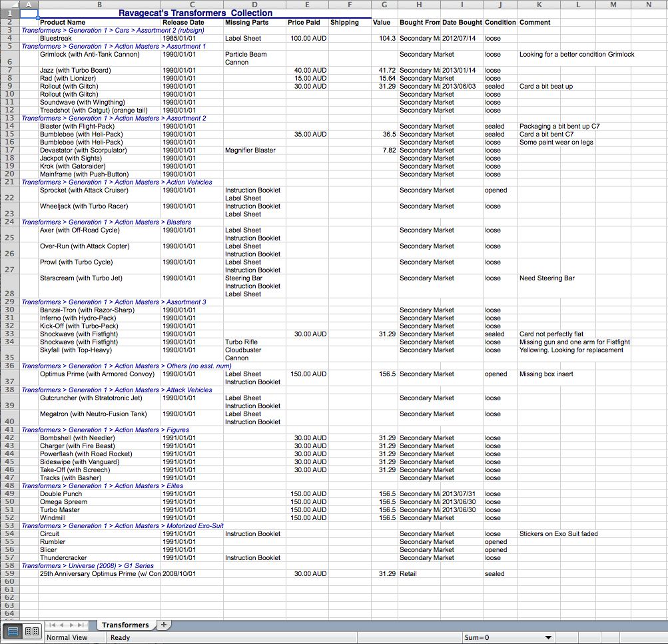Select Sprocket (with Attack Cruiser) cell
Viewport: 668px width, 644px height.
click(99, 194)
